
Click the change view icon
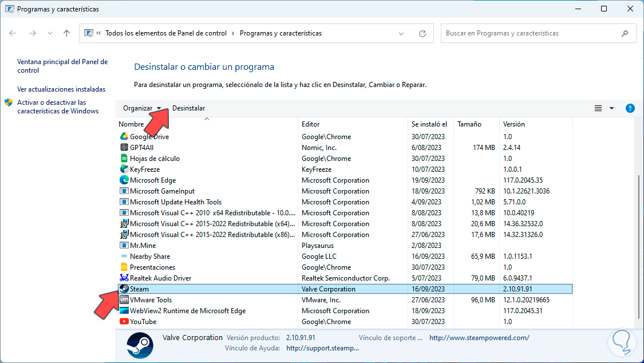[598, 108]
